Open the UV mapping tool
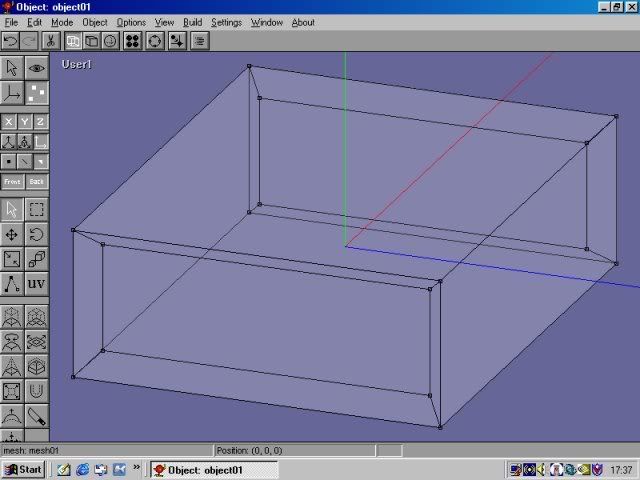The height and width of the screenshot is (480, 640). (36, 284)
